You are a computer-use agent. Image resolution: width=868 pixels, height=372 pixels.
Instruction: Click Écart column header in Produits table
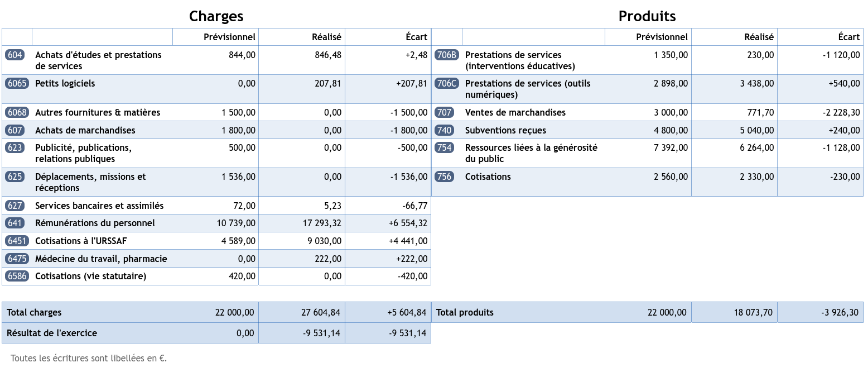coord(849,37)
